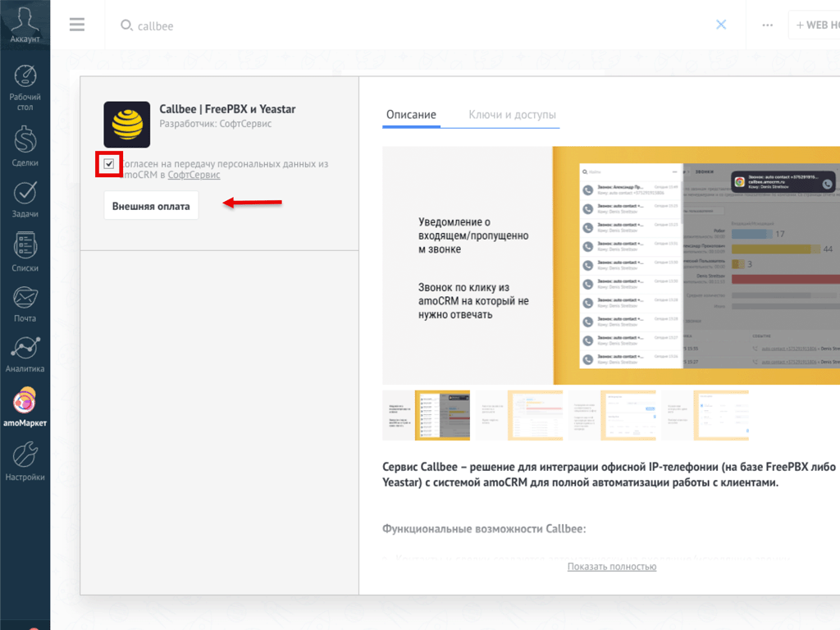Open the СофтСервис link
The height and width of the screenshot is (630, 840).
click(x=194, y=175)
